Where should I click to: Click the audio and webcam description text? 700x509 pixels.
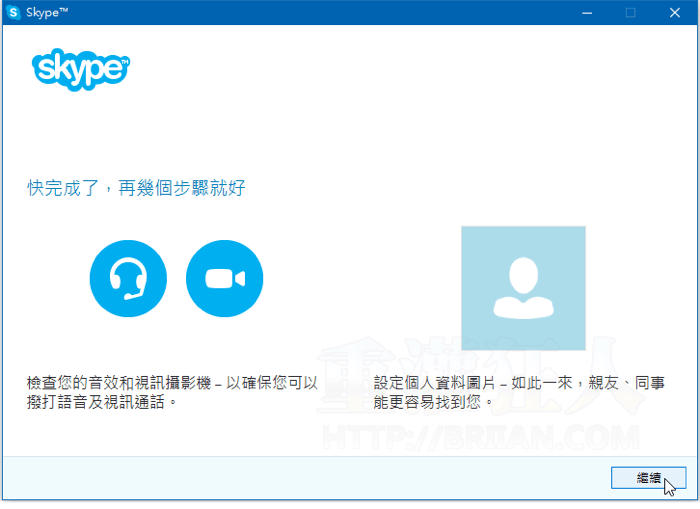[x=172, y=382]
